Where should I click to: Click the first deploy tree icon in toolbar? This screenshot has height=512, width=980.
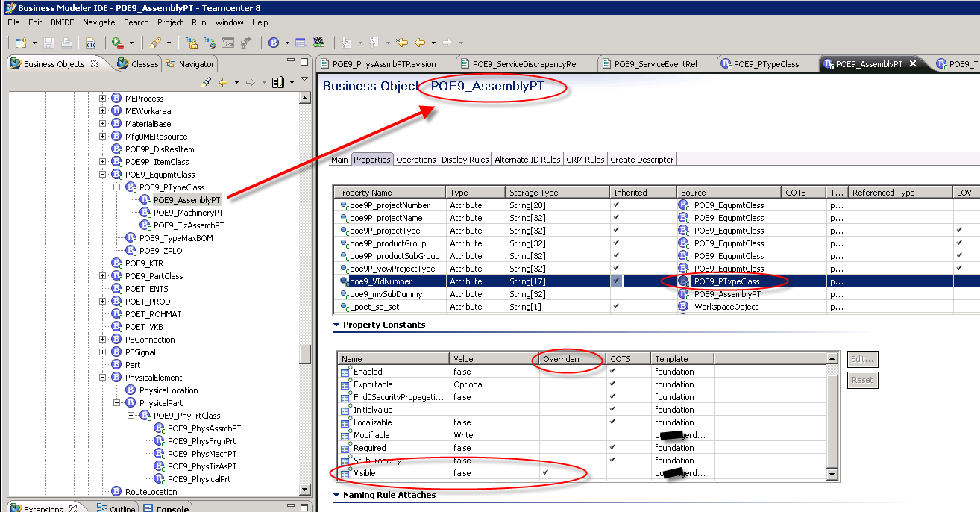(x=192, y=43)
